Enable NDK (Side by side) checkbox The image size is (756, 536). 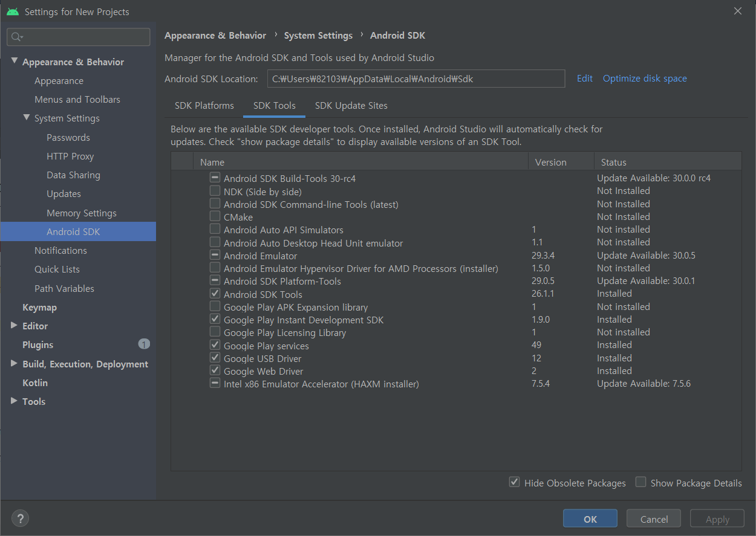(215, 191)
